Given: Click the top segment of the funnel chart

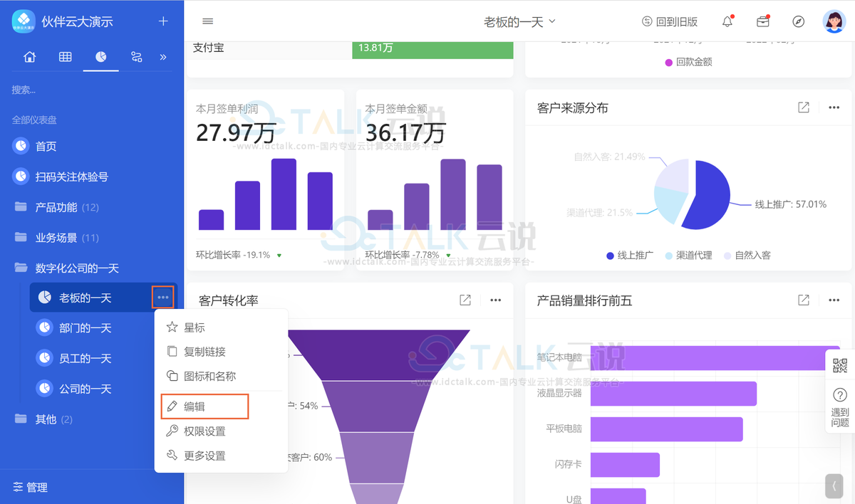Looking at the screenshot, I should point(378,354).
